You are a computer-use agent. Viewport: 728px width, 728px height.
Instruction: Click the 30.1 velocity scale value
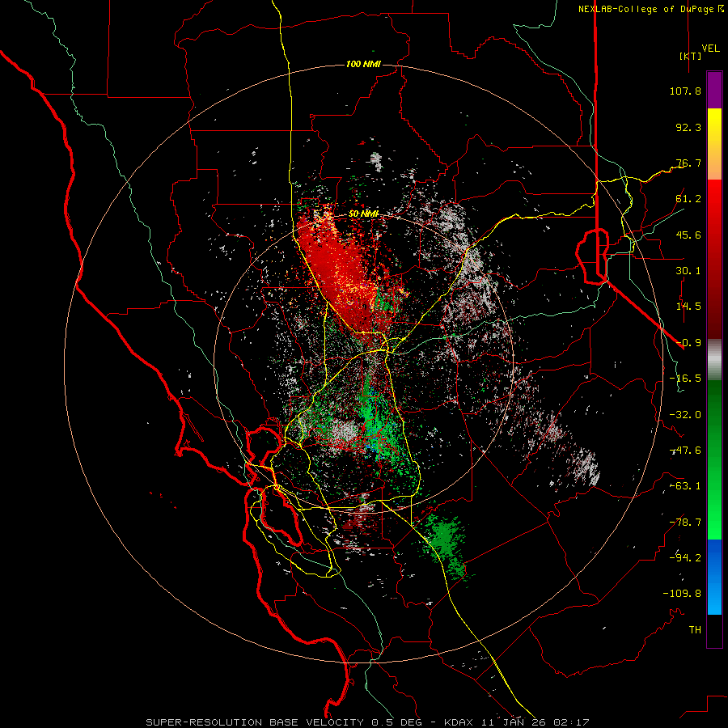[688, 271]
